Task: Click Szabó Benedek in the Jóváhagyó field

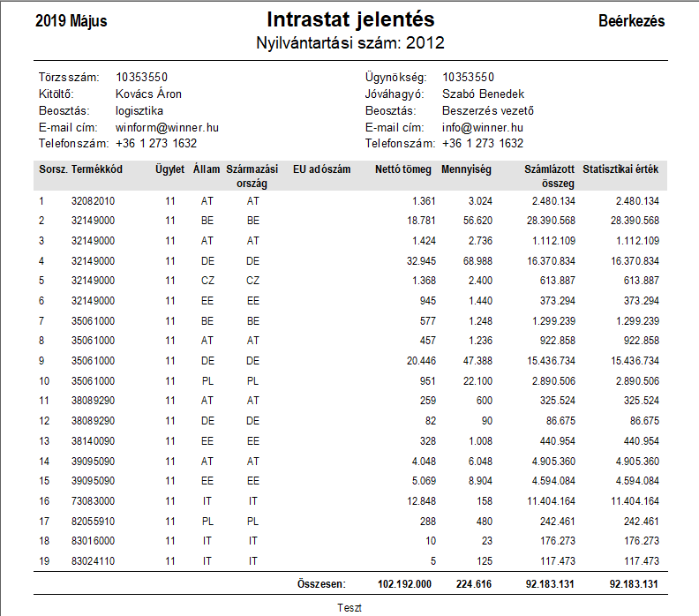Action: (484, 94)
